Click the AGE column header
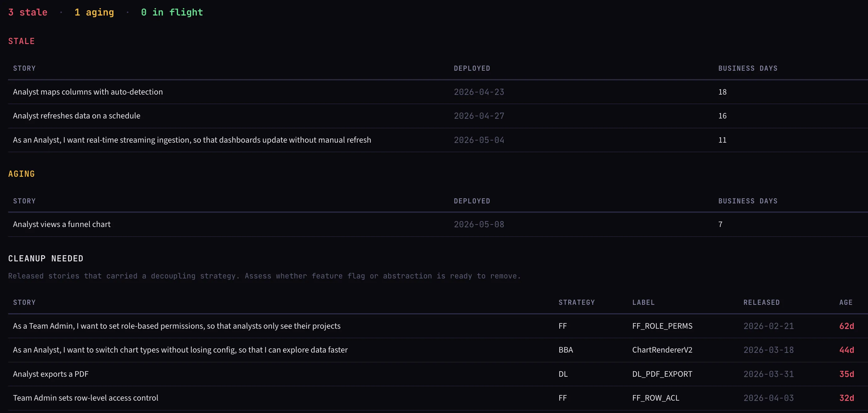Image resolution: width=868 pixels, height=413 pixels. (846, 303)
